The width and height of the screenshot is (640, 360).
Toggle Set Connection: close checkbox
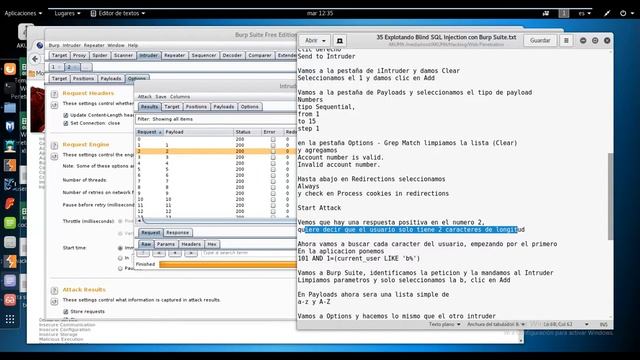coord(66,123)
